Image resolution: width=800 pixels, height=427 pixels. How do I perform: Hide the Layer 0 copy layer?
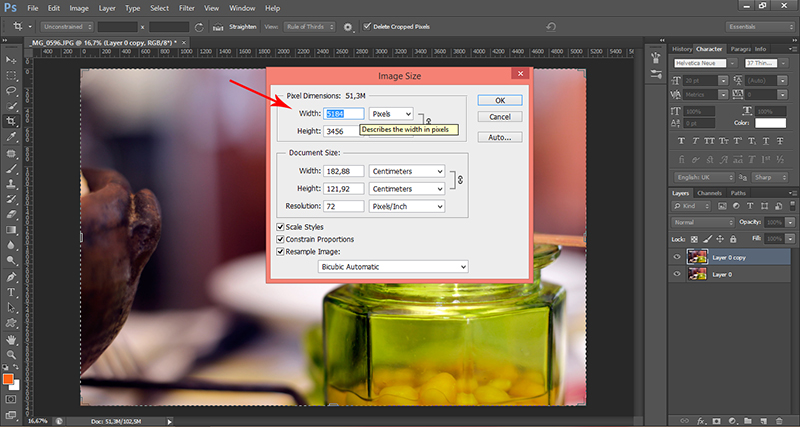click(x=677, y=257)
